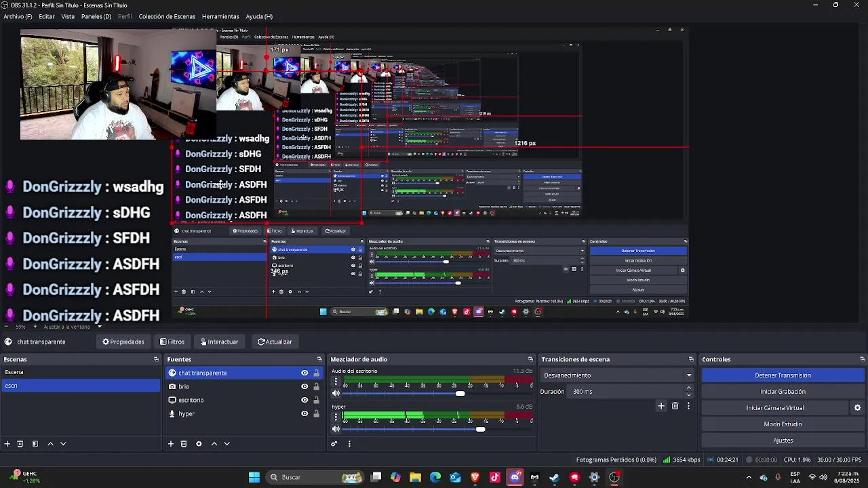Open Propiedades for chat transparente

[123, 342]
